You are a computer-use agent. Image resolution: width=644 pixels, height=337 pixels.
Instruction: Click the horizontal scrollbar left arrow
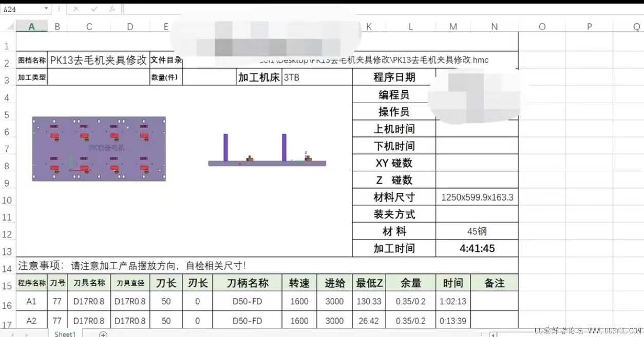point(494,334)
